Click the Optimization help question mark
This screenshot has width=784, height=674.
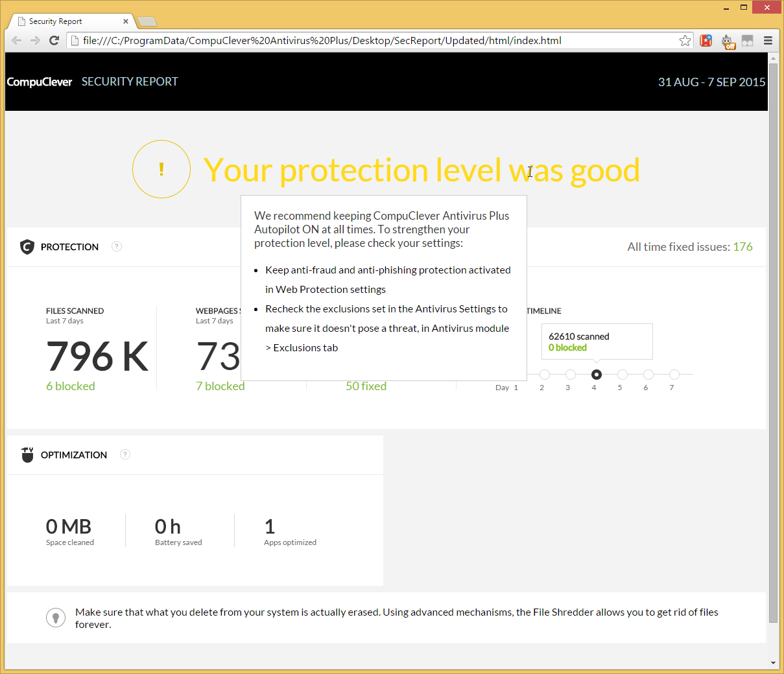pyautogui.click(x=125, y=454)
